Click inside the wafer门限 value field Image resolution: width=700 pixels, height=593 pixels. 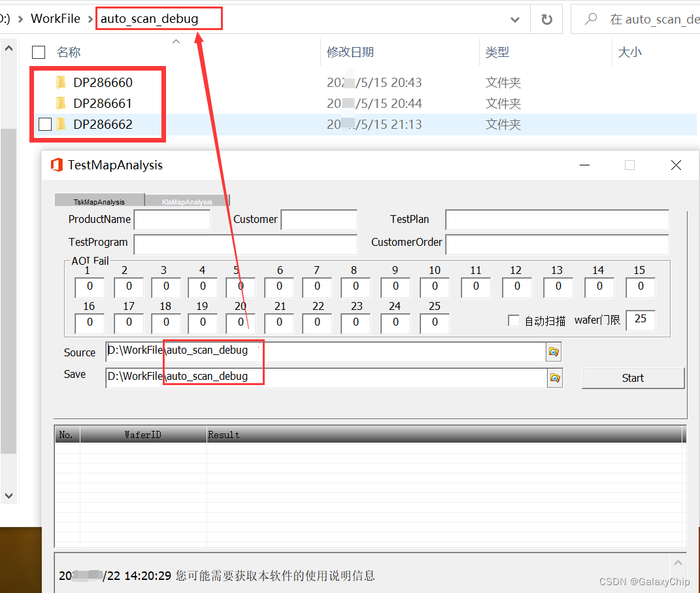coord(641,320)
